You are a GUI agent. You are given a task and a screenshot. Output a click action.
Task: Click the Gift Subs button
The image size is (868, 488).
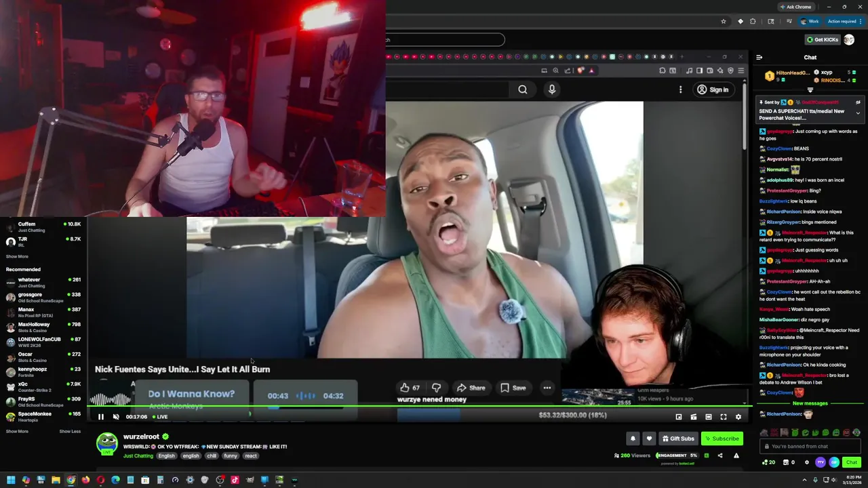tap(678, 439)
